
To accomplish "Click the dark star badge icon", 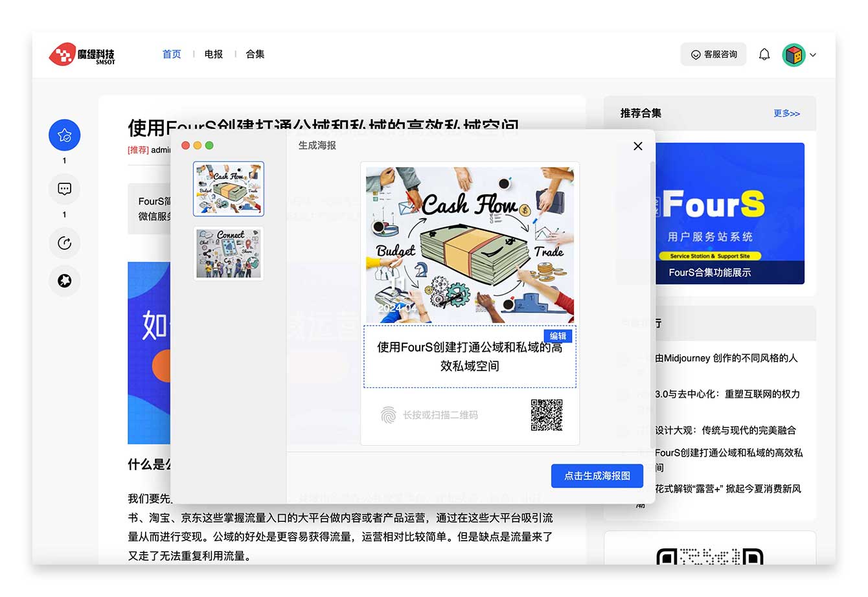I will point(65,280).
